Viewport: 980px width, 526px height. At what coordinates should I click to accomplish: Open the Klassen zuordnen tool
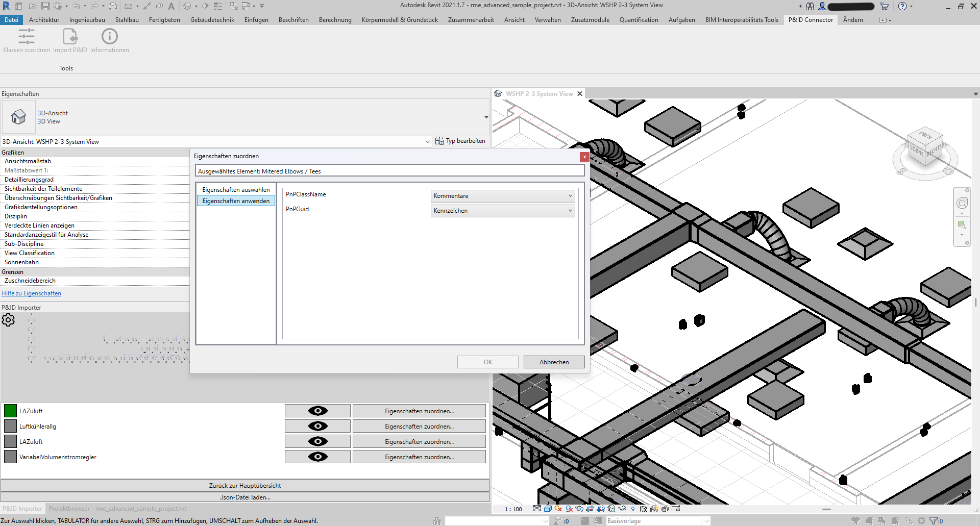click(x=26, y=41)
